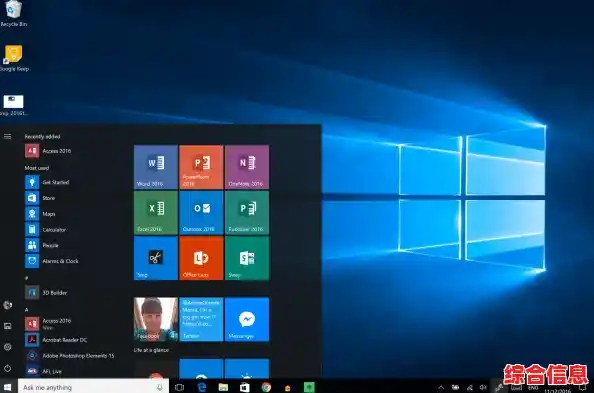Screen dimensions: 594x393
Task: Open Task View on the taskbar
Action: click(x=179, y=387)
